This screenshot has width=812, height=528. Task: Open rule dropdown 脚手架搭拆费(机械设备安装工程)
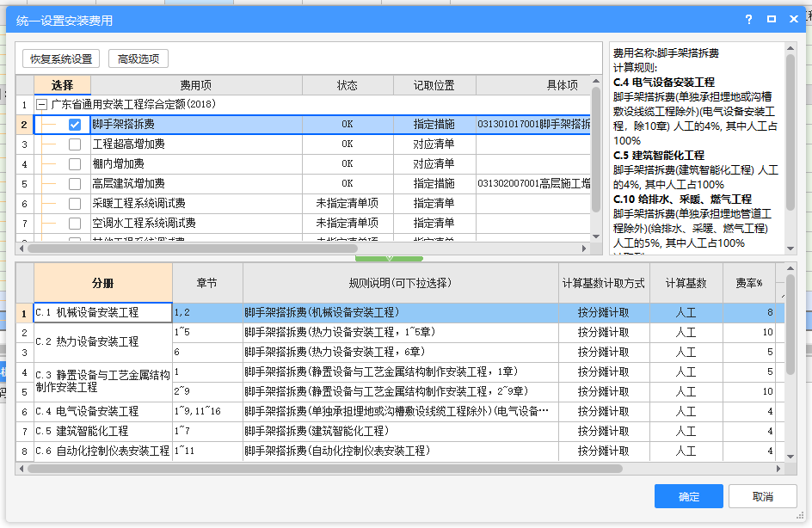[400, 313]
